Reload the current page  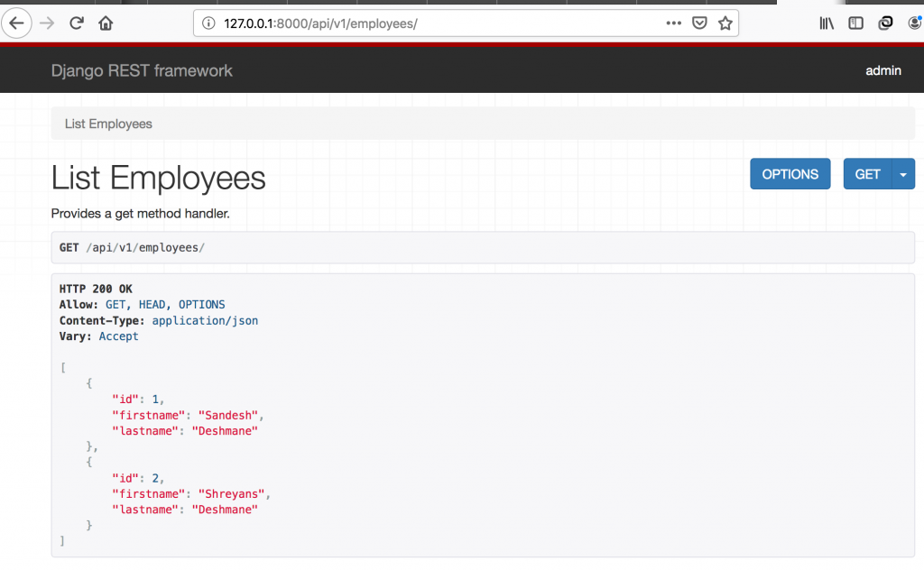coord(75,23)
